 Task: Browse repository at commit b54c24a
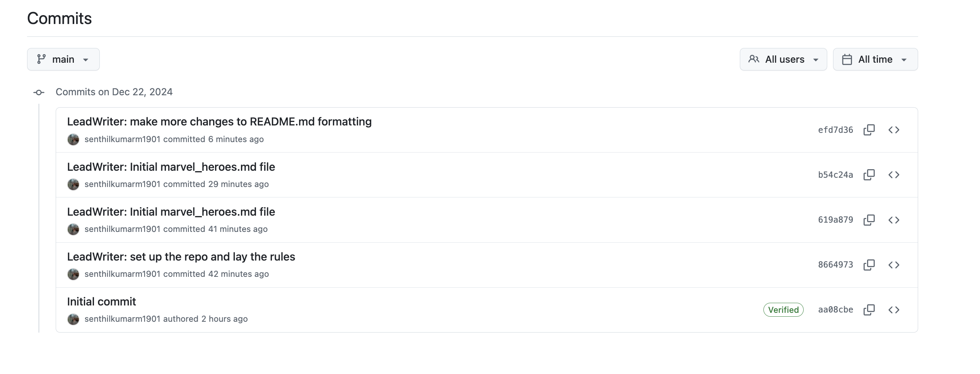click(x=894, y=175)
